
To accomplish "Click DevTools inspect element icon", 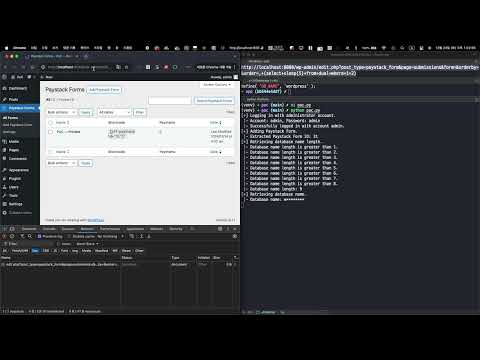I will click(x=5, y=229).
